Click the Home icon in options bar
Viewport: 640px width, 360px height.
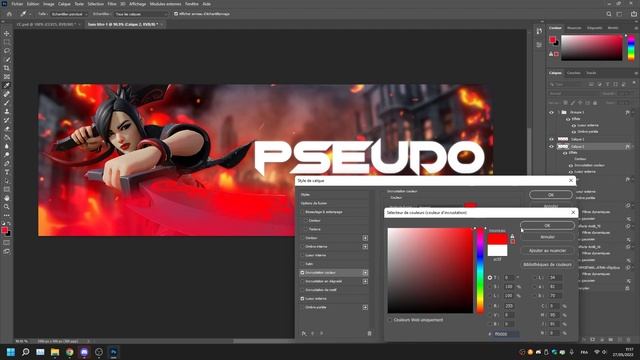click(9, 14)
